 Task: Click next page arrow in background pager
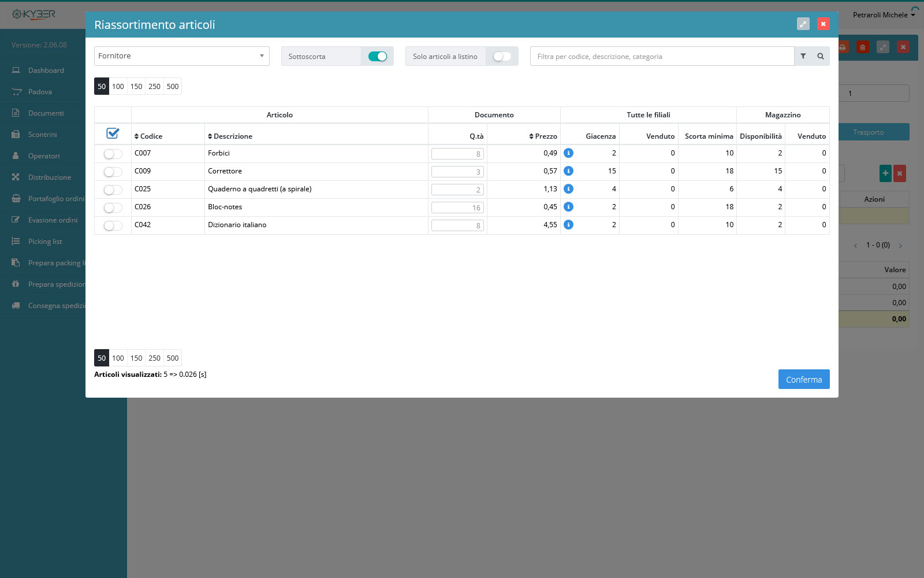pyautogui.click(x=900, y=246)
